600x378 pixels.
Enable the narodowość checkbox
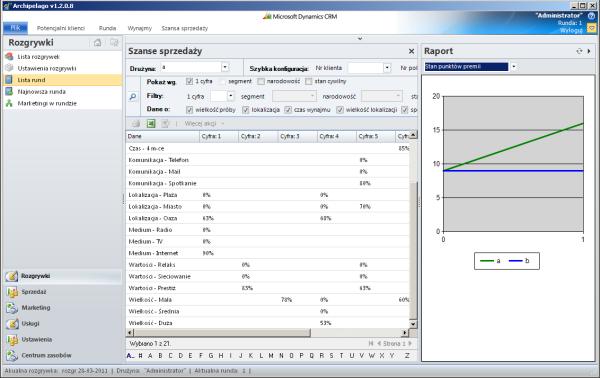pyautogui.click(x=261, y=81)
